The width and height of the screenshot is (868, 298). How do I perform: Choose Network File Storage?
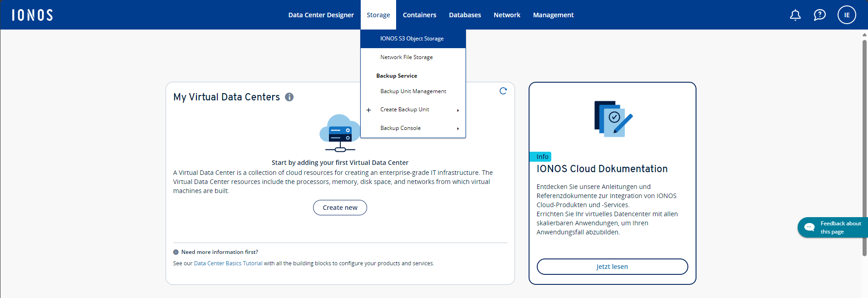(407, 57)
